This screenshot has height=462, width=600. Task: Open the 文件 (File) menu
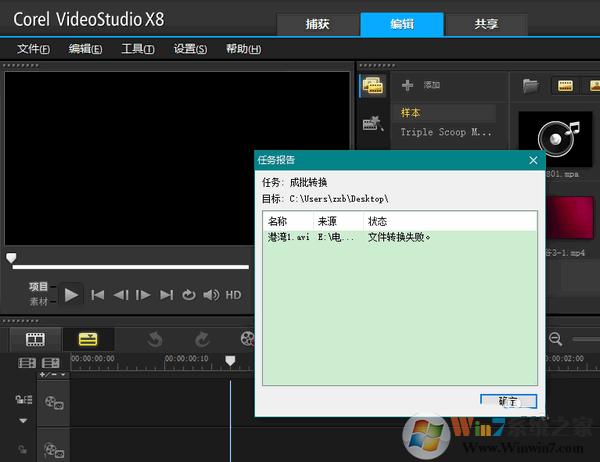click(34, 49)
